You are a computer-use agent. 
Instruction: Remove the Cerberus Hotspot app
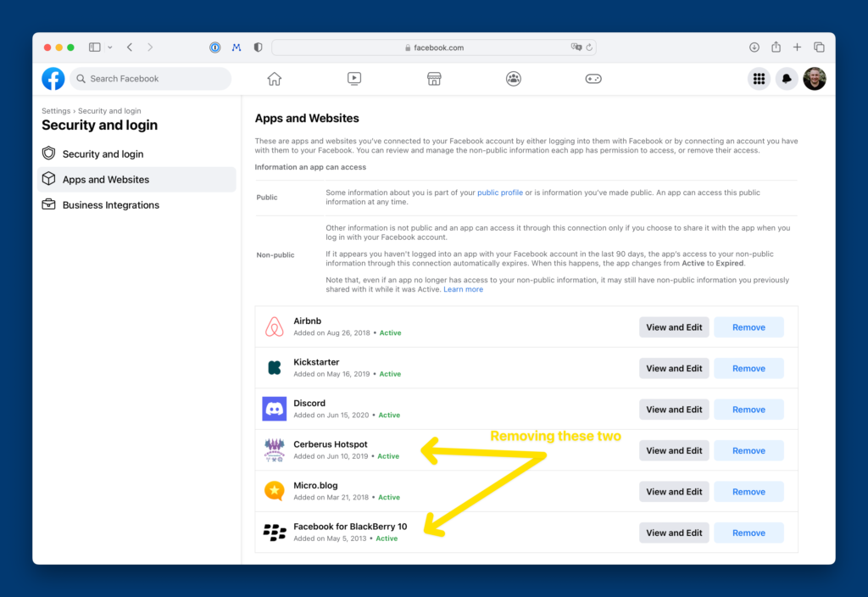click(x=748, y=451)
